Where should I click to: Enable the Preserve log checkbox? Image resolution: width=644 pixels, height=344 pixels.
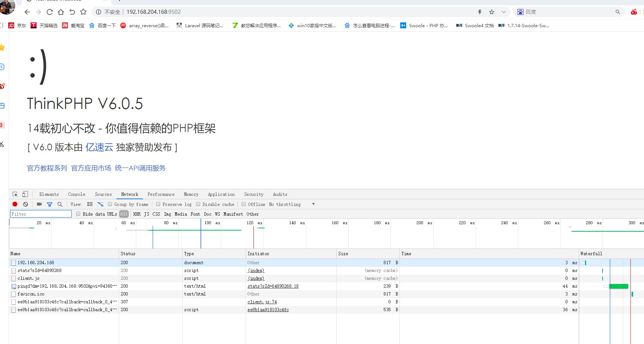pyautogui.click(x=158, y=204)
